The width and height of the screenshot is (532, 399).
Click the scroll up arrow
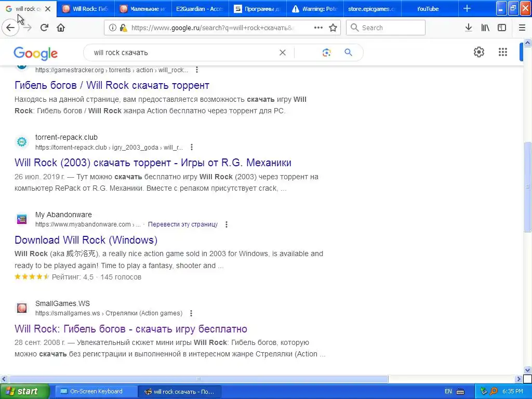click(x=527, y=43)
